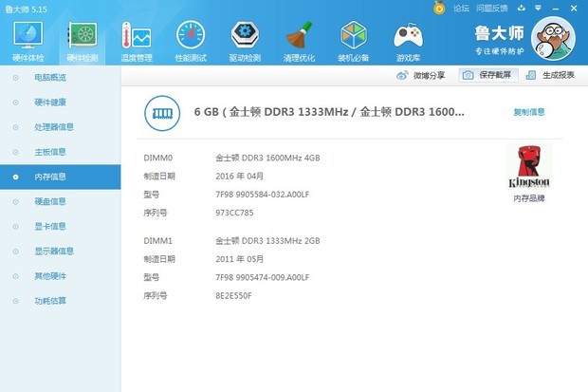Click the update download icon in title bar

[522, 8]
